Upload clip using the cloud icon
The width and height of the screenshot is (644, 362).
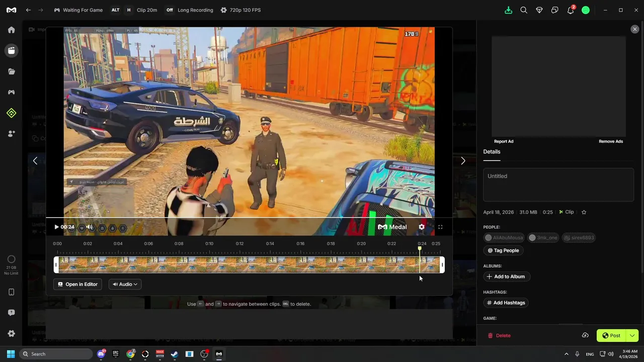point(585,335)
